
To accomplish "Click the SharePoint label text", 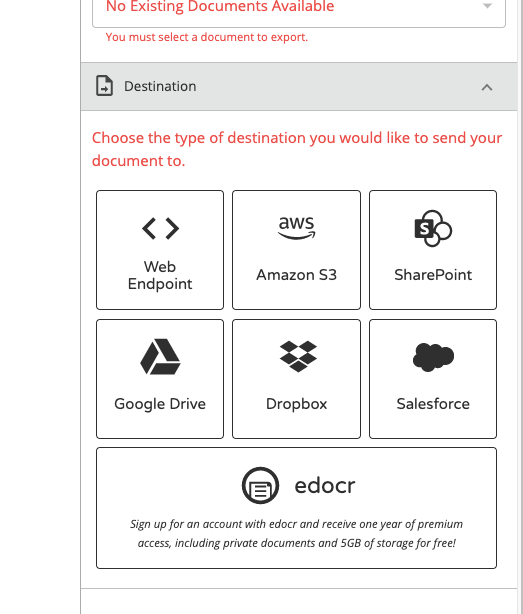I will [433, 275].
